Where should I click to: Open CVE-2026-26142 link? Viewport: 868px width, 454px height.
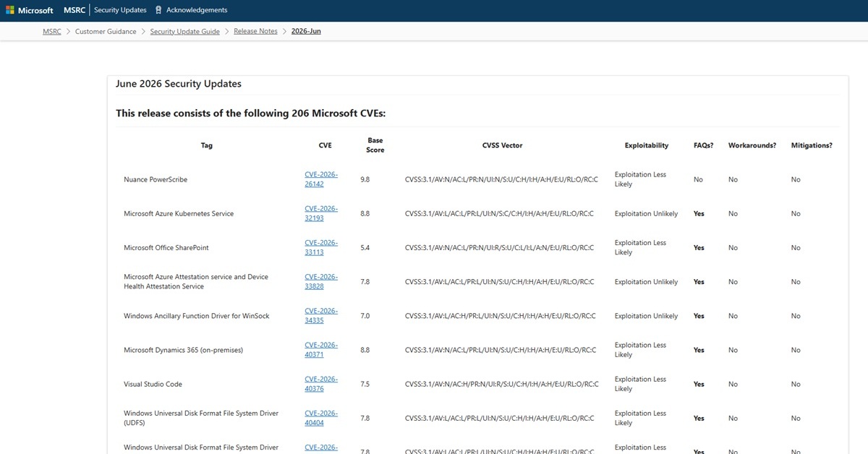321,179
